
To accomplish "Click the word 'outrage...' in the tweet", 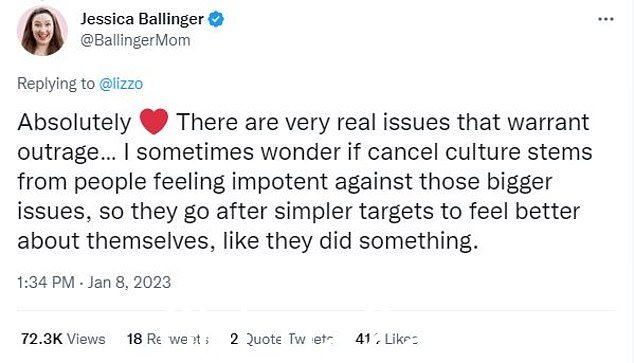I will click(x=67, y=153).
